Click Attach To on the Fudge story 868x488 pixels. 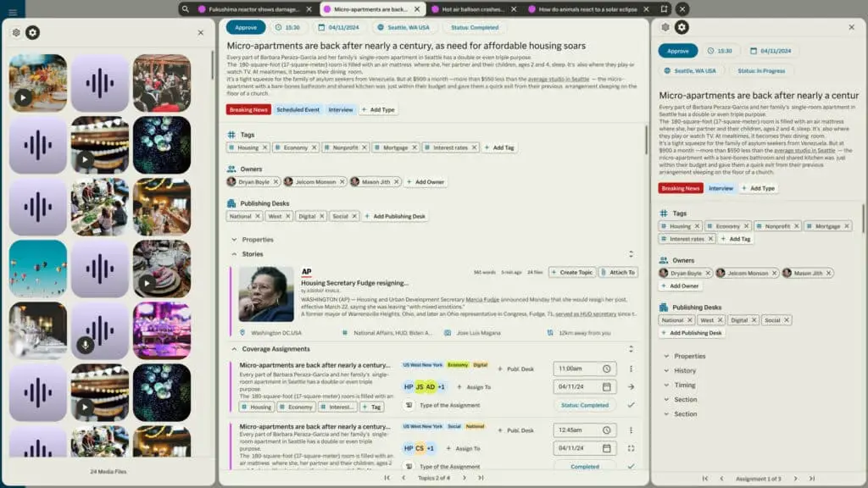click(x=618, y=272)
